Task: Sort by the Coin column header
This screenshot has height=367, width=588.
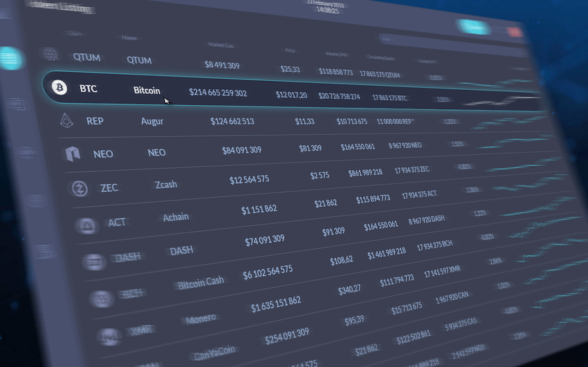Action: coord(74,33)
